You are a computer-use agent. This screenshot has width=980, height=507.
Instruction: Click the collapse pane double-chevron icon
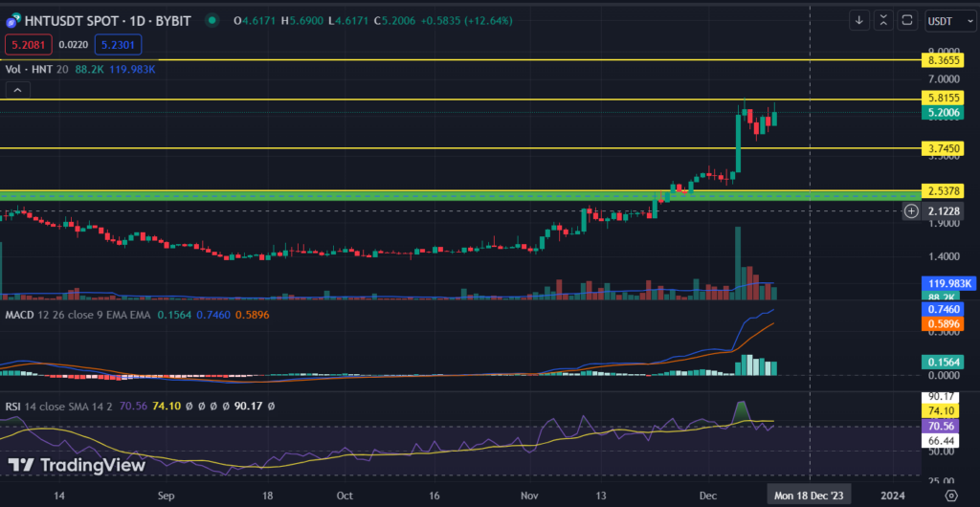coord(883,21)
